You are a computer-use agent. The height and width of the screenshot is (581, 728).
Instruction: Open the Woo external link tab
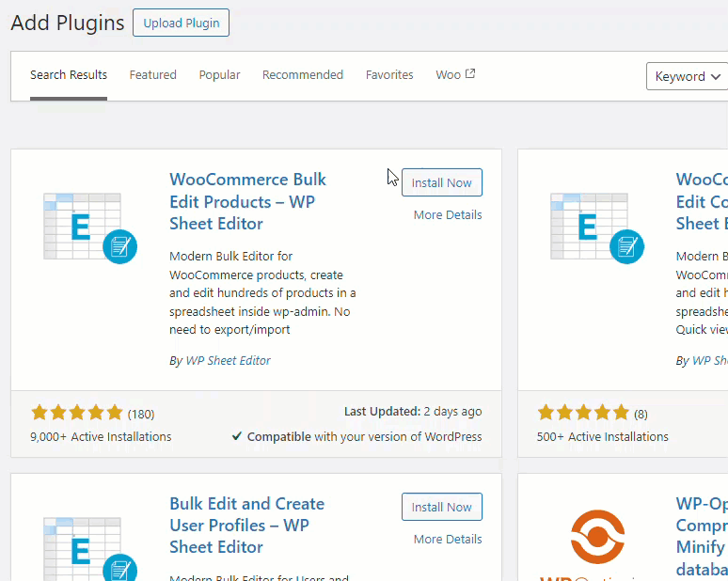[x=455, y=75]
